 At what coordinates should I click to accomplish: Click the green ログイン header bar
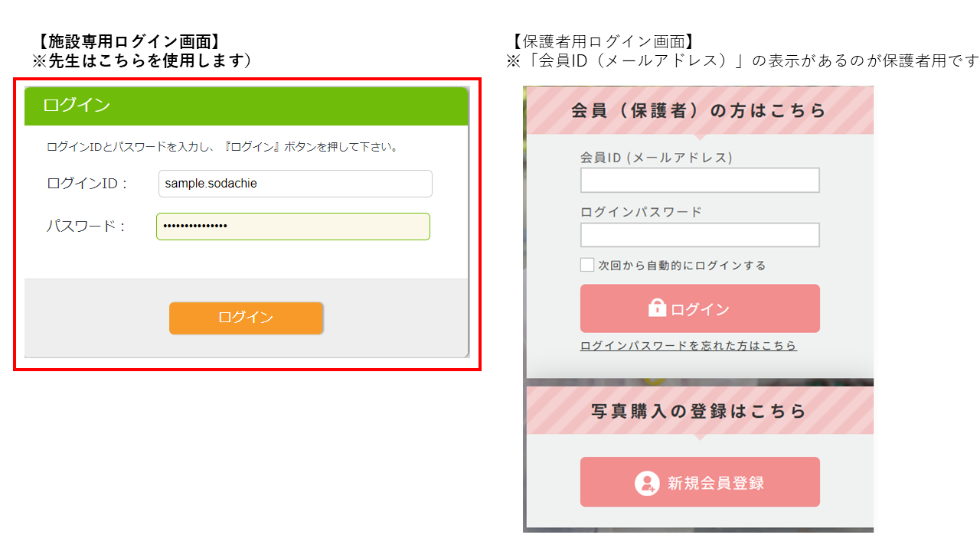coord(246,106)
